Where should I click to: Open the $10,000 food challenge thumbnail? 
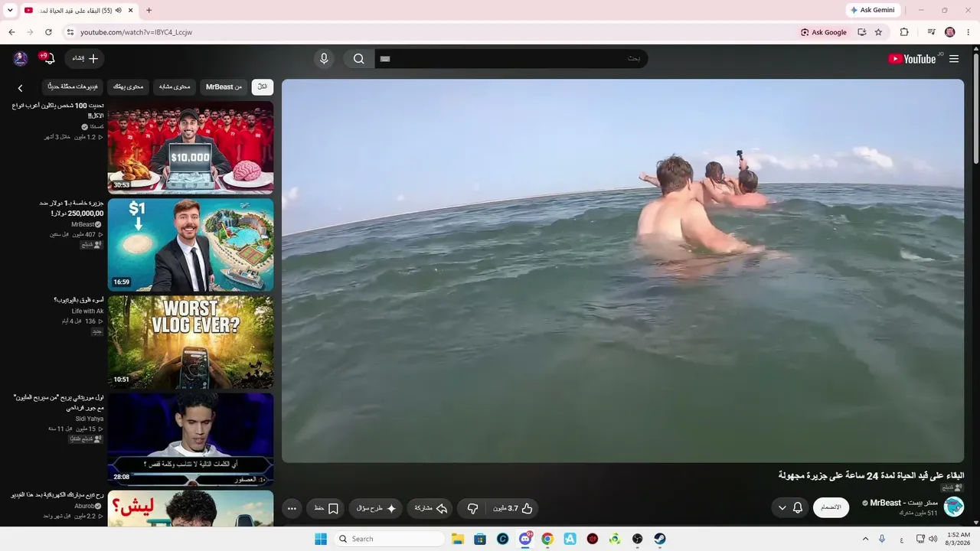pyautogui.click(x=191, y=148)
